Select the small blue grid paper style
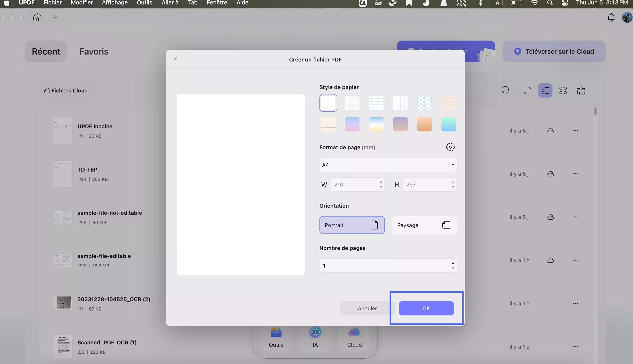This screenshot has height=364, width=633. [376, 103]
